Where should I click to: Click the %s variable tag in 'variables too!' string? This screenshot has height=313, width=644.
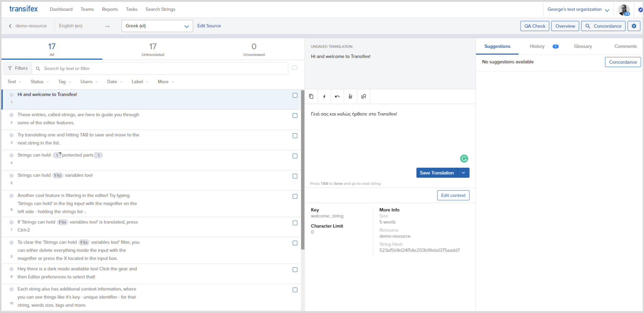(x=58, y=176)
